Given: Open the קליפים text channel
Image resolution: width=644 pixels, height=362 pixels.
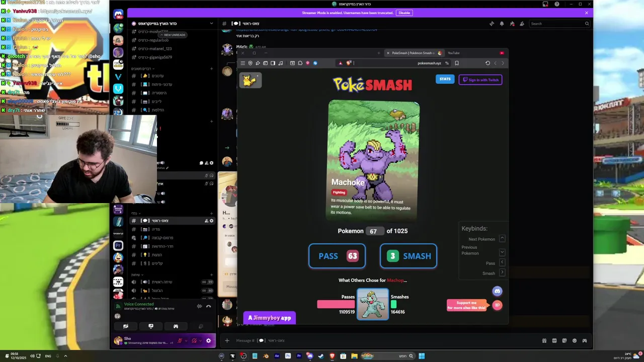Looking at the screenshot, I should 173,263.
